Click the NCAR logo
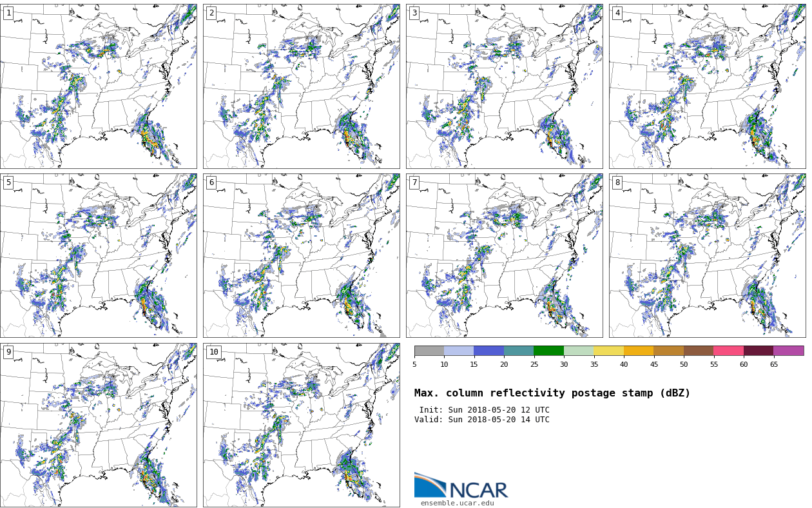812x508 pixels. point(461,485)
